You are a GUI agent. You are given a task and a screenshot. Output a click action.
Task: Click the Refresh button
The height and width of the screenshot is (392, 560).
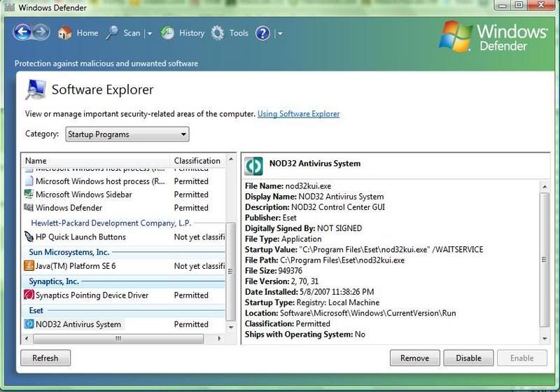pyautogui.click(x=45, y=358)
